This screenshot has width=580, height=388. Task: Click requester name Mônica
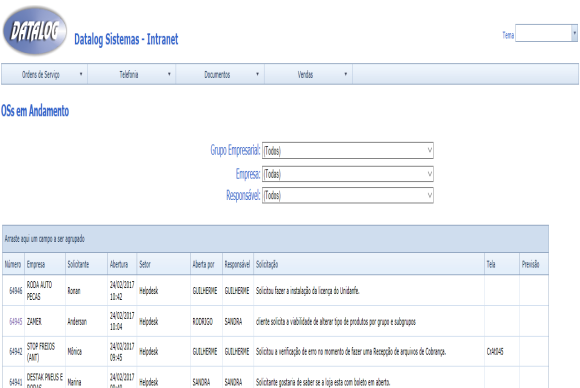click(x=74, y=351)
